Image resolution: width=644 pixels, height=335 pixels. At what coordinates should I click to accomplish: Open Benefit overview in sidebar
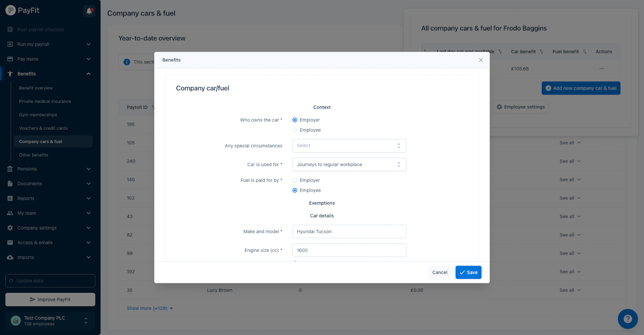point(36,88)
